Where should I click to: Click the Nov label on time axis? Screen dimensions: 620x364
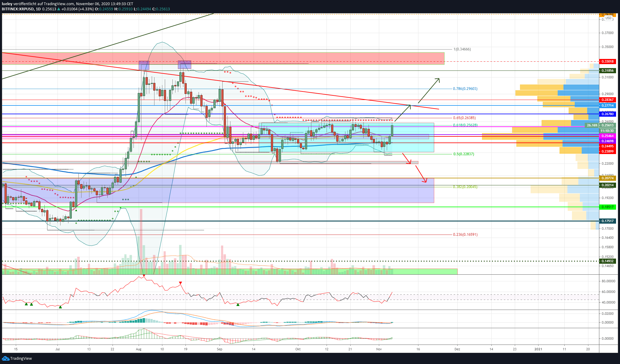tap(379, 349)
